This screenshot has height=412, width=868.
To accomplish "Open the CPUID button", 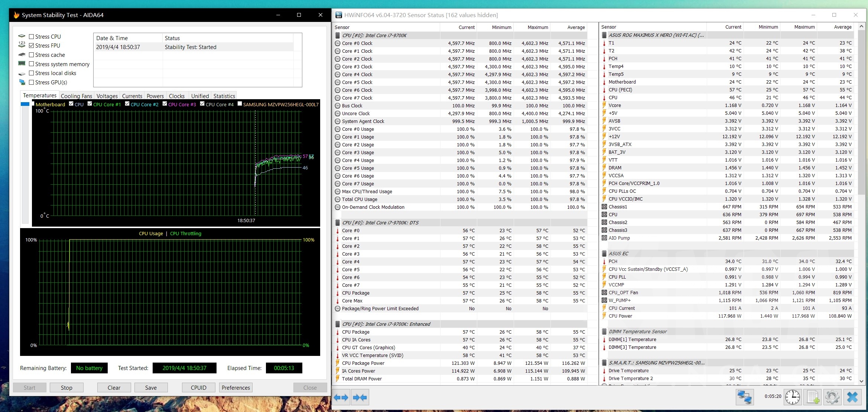I will pyautogui.click(x=198, y=387).
